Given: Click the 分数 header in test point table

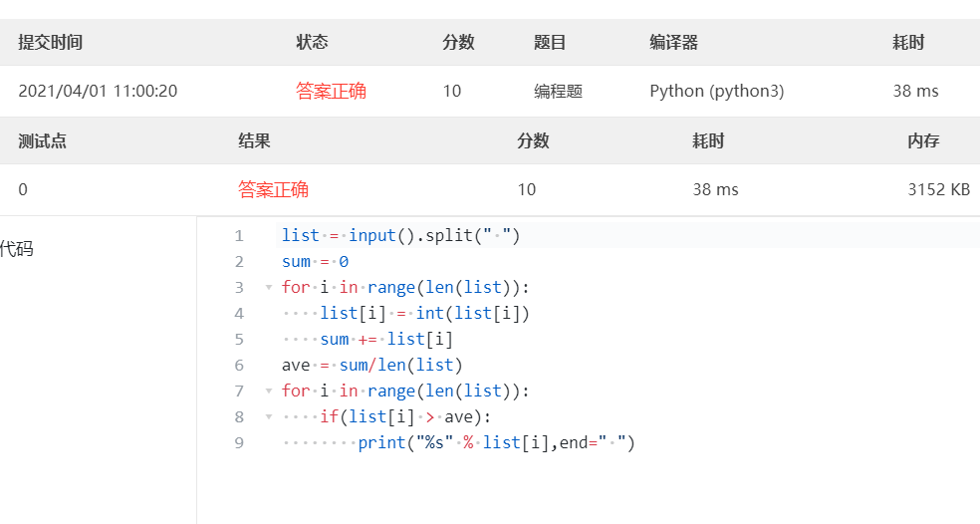Looking at the screenshot, I should pyautogui.click(x=533, y=140).
